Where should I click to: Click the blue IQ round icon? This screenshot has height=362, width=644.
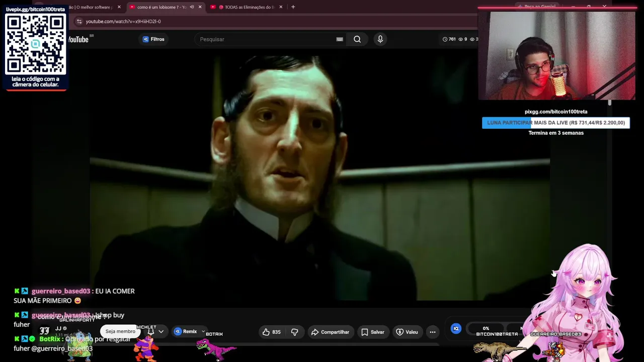coord(456,329)
